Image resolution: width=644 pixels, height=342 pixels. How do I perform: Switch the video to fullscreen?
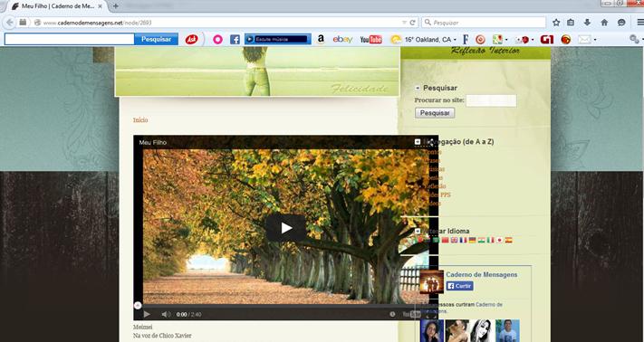pyautogui.click(x=430, y=315)
